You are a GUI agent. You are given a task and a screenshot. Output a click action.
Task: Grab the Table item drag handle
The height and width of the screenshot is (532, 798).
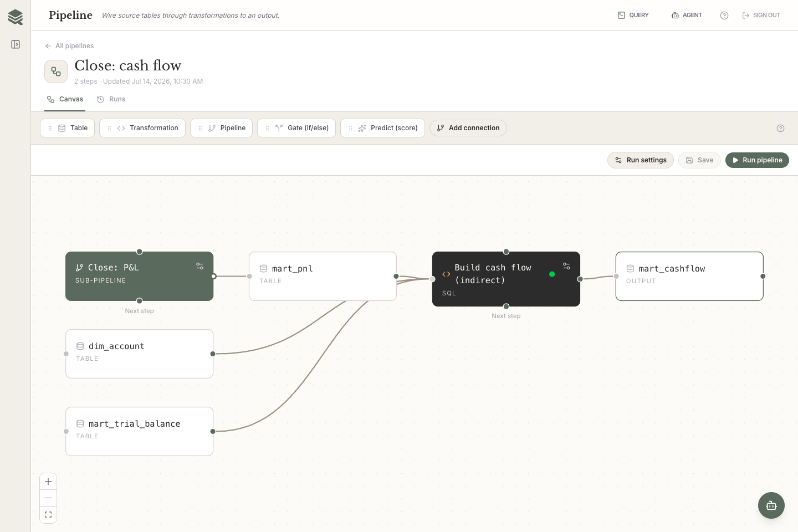(x=50, y=128)
